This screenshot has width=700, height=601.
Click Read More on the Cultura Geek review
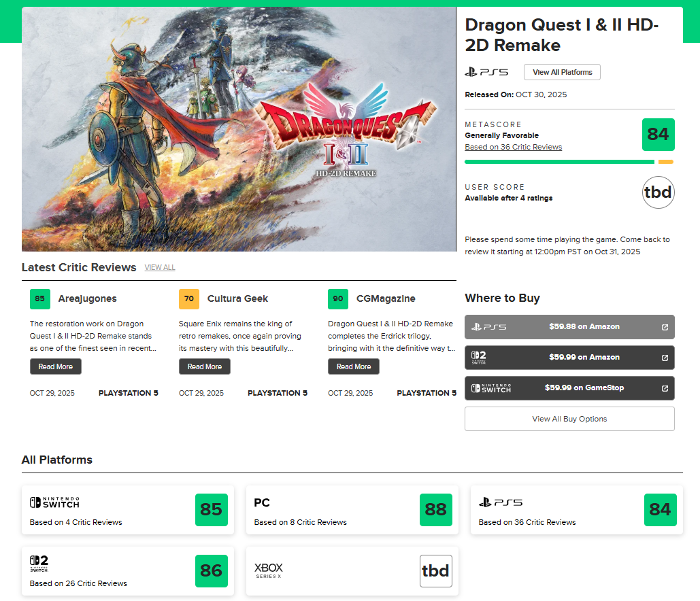204,366
